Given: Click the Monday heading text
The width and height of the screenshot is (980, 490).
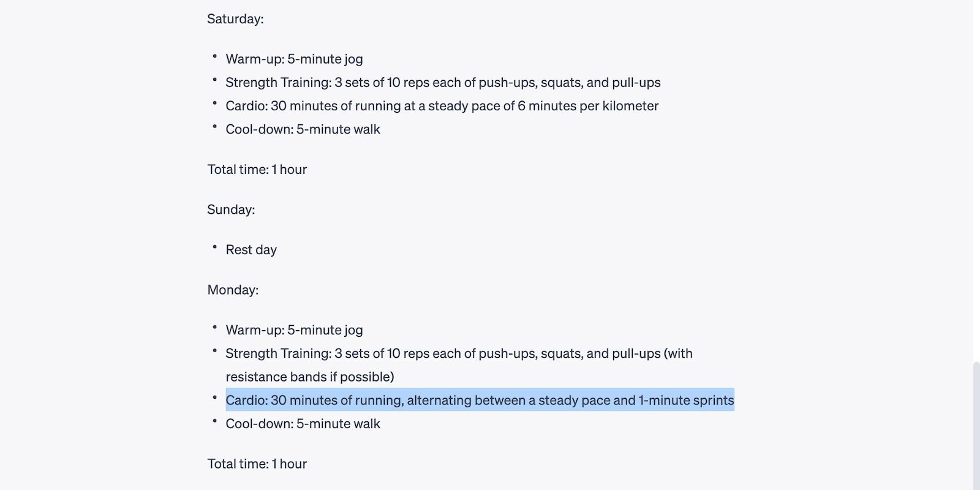Looking at the screenshot, I should 233,290.
